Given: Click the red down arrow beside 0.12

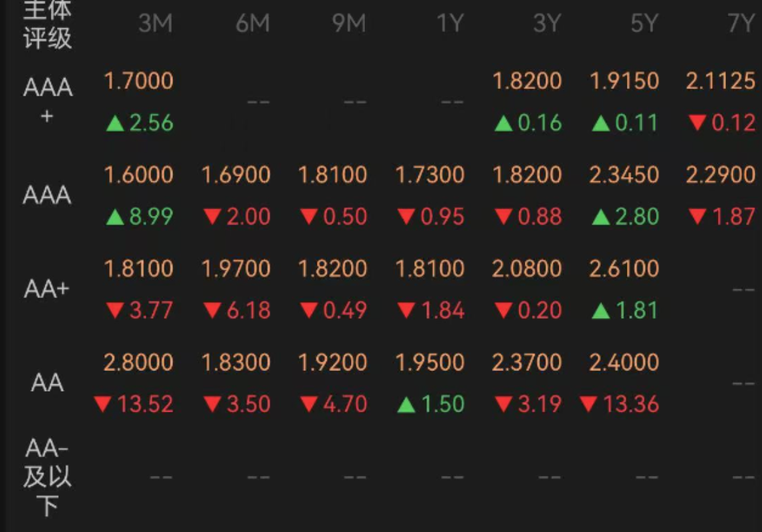Looking at the screenshot, I should pyautogui.click(x=698, y=124).
